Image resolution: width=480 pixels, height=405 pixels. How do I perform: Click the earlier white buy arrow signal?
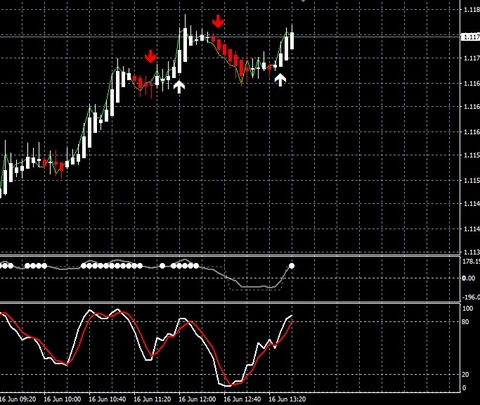(x=179, y=87)
